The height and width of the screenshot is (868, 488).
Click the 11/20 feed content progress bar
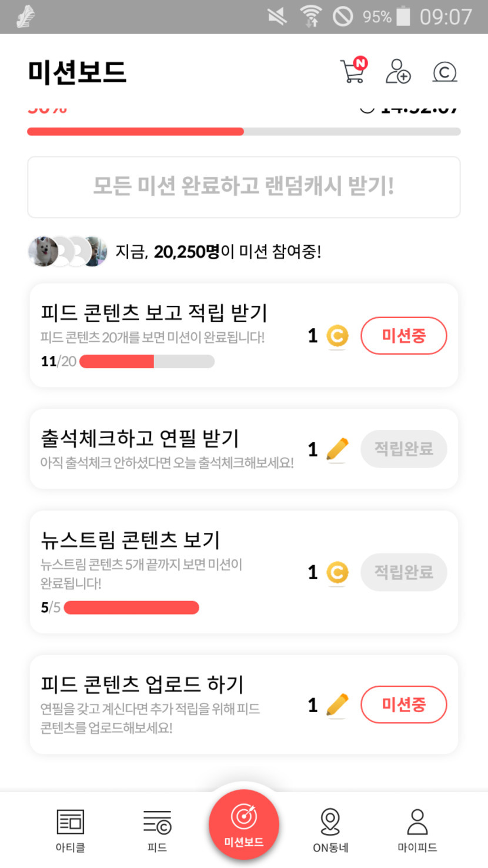coord(146,361)
